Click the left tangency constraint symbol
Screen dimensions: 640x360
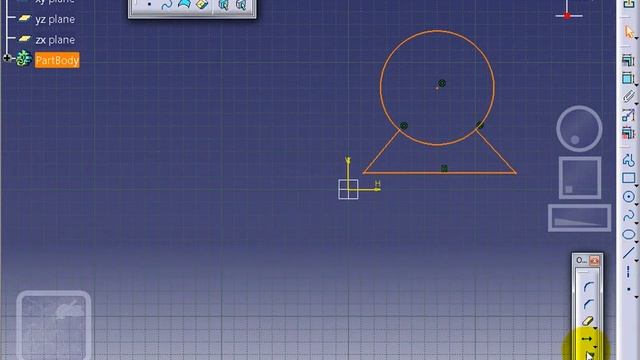404,126
